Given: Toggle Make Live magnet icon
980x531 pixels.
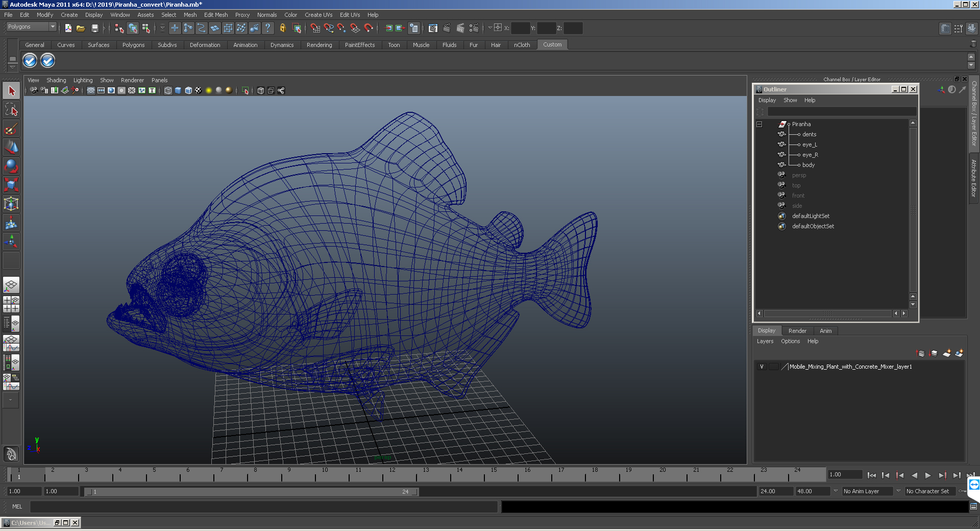Looking at the screenshot, I should tap(369, 28).
